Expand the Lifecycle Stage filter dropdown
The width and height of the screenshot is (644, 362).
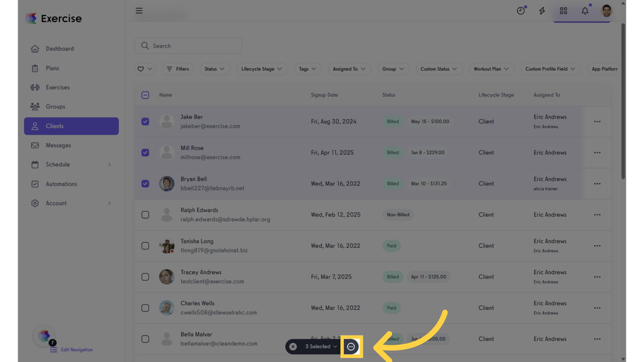point(262,69)
